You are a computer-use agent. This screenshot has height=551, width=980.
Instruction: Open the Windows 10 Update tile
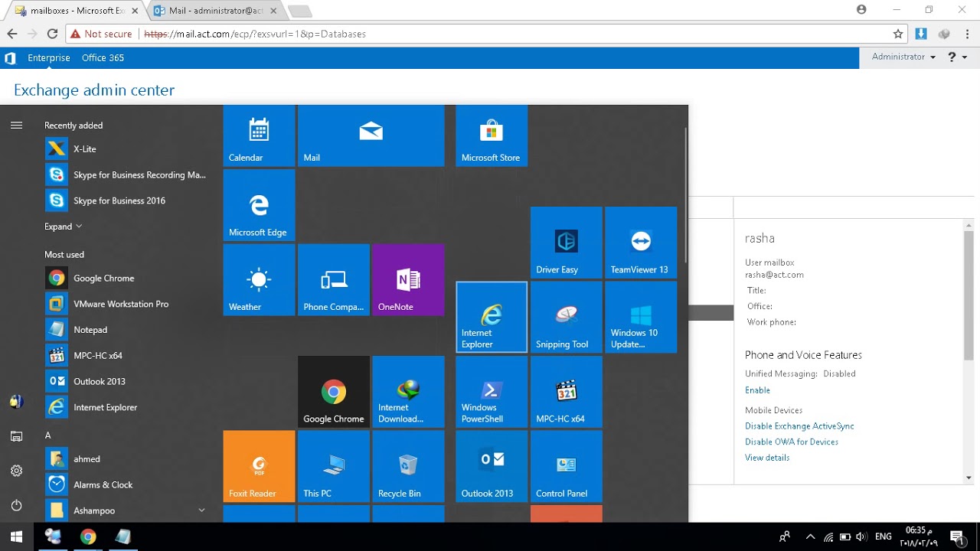641,317
